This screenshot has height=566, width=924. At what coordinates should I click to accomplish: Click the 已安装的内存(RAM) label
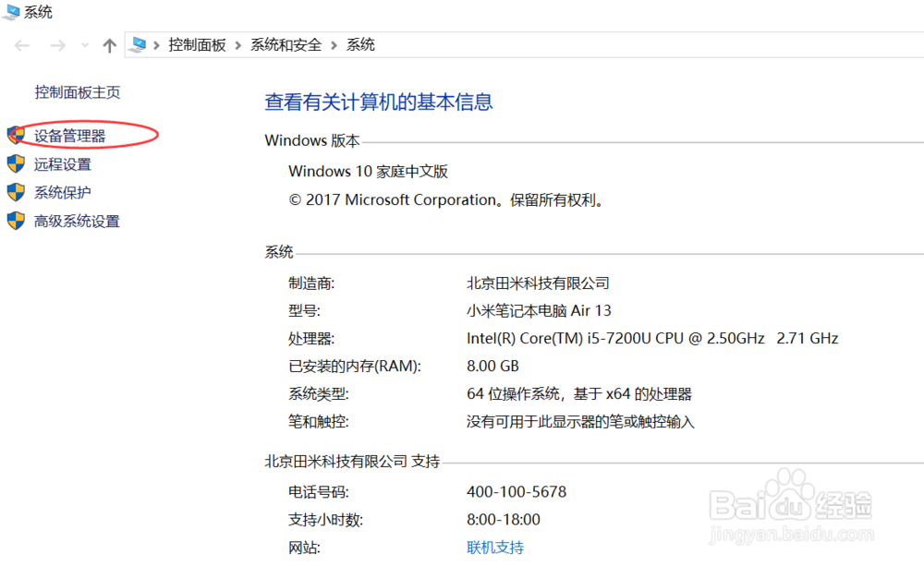click(x=355, y=367)
